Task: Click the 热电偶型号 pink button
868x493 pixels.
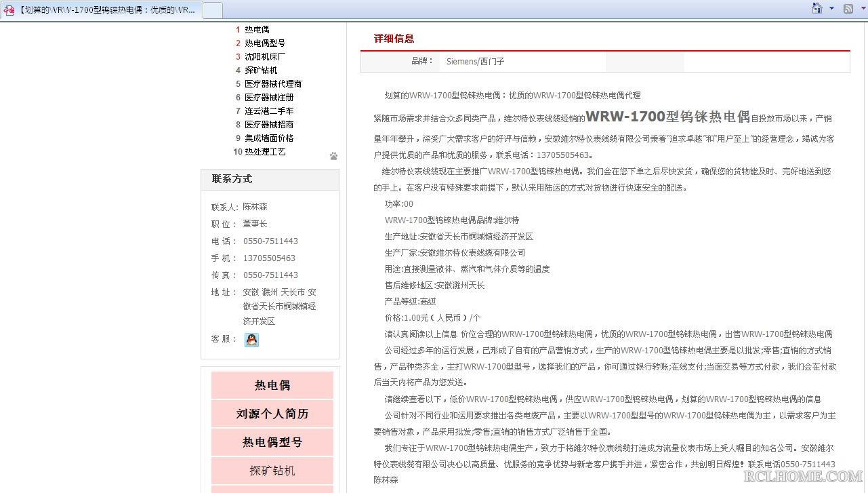Action: coord(272,442)
